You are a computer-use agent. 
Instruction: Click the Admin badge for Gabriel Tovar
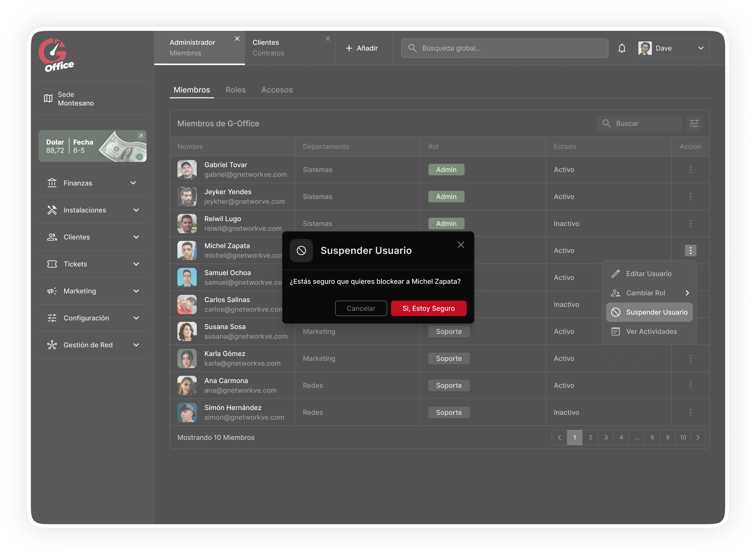(446, 170)
